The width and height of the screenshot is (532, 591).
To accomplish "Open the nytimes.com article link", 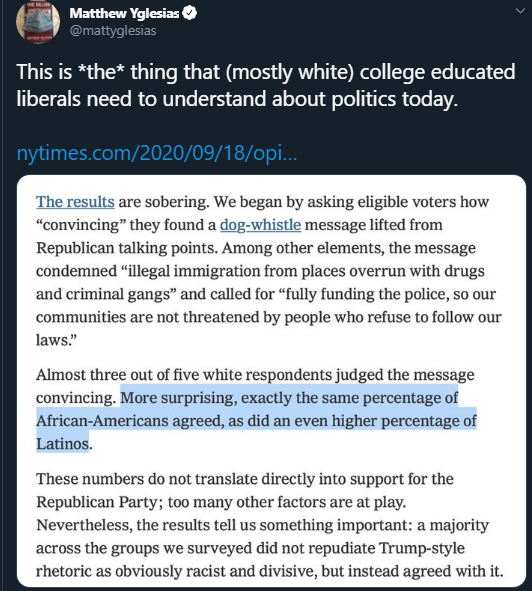I will click(157, 153).
